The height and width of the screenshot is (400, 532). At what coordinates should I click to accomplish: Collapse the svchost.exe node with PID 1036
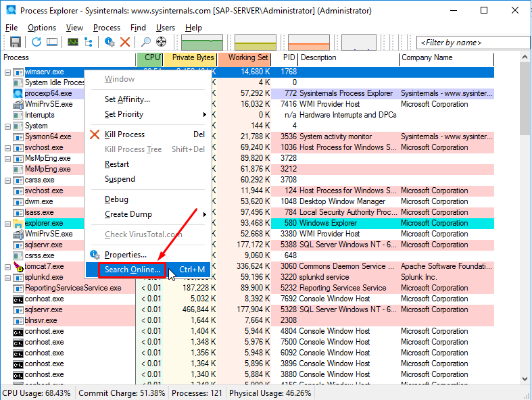tap(8, 148)
